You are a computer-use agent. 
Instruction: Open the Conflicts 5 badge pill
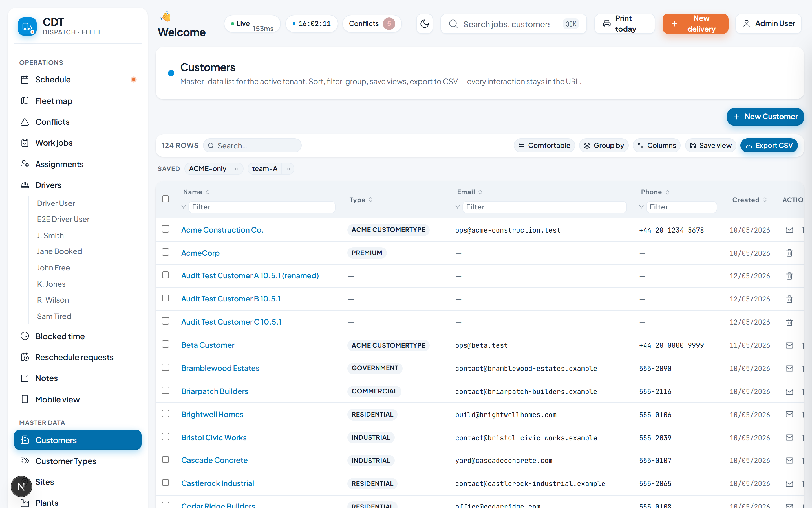pyautogui.click(x=372, y=23)
